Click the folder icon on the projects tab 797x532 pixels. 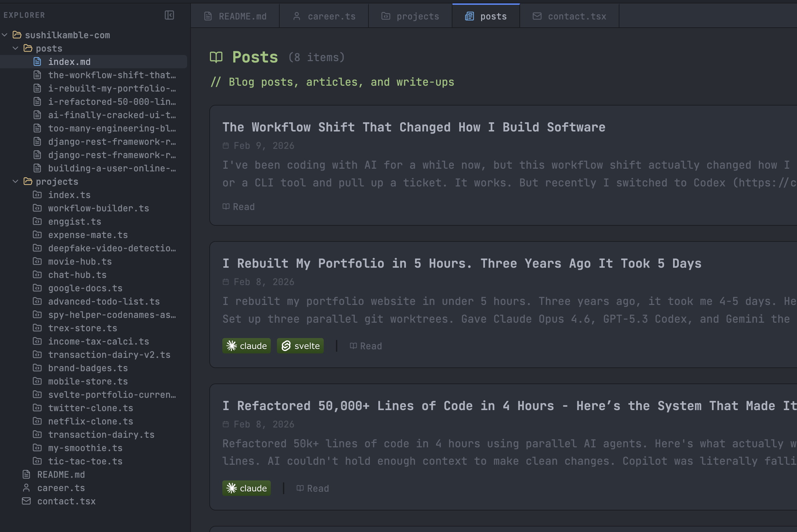(x=385, y=16)
